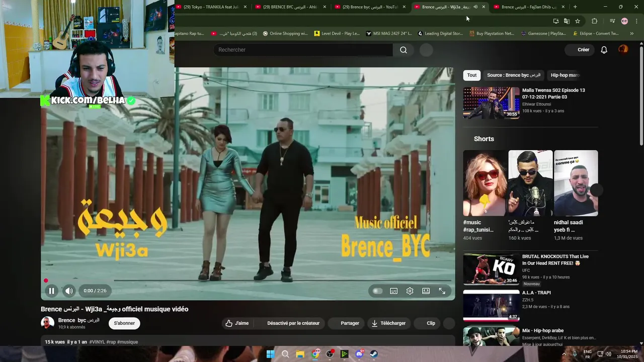The height and width of the screenshot is (362, 644).
Task: Open BRUTAL KNOCKOUTS UFC video thumbnail
Action: pyautogui.click(x=491, y=269)
